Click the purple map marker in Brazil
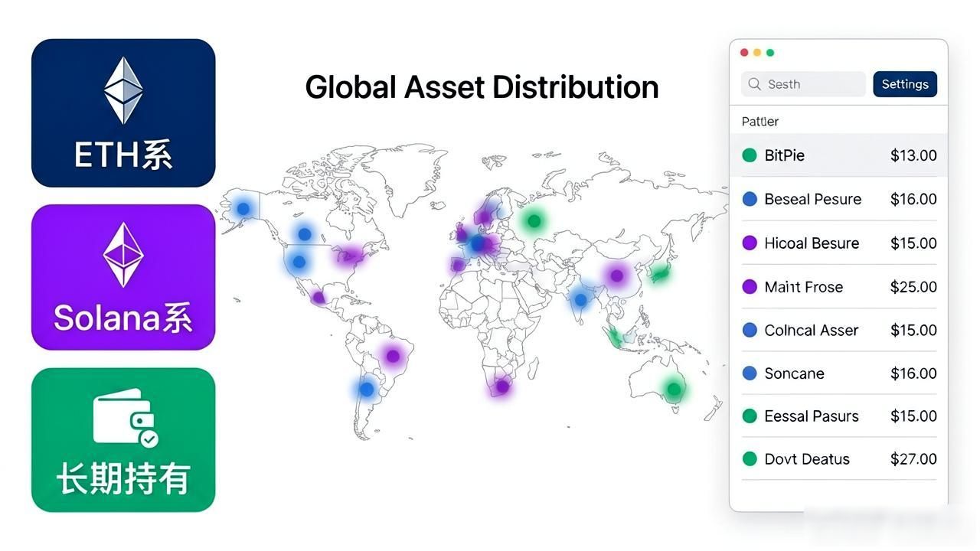This screenshot has width=980, height=551. 393,356
